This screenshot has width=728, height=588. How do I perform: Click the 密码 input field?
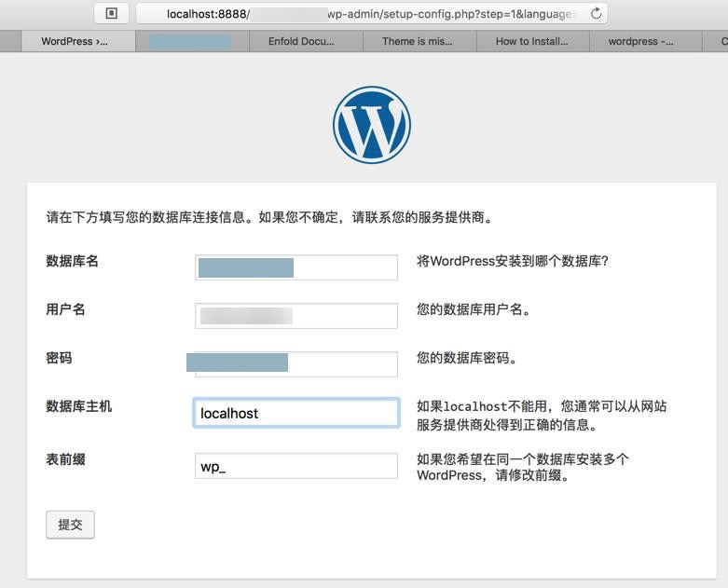(296, 363)
